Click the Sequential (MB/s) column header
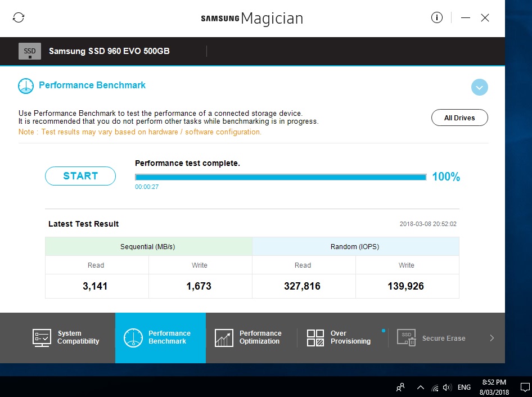The height and width of the screenshot is (397, 532). coord(148,247)
